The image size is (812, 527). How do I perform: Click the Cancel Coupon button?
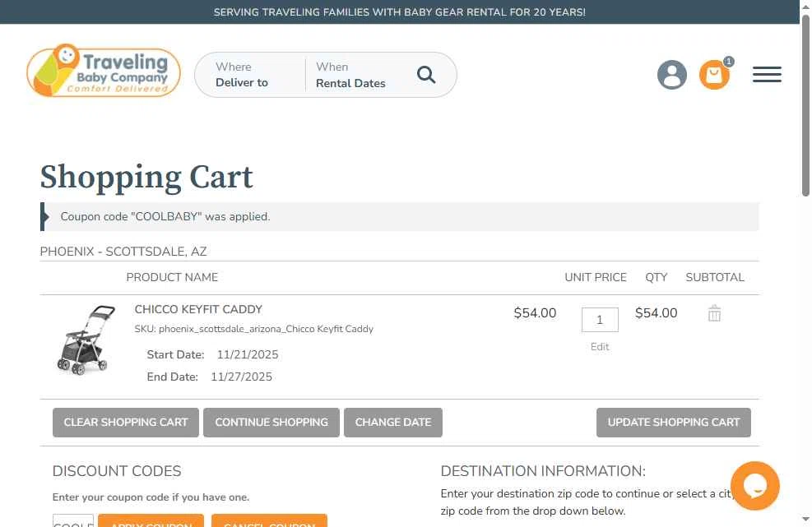pyautogui.click(x=269, y=520)
